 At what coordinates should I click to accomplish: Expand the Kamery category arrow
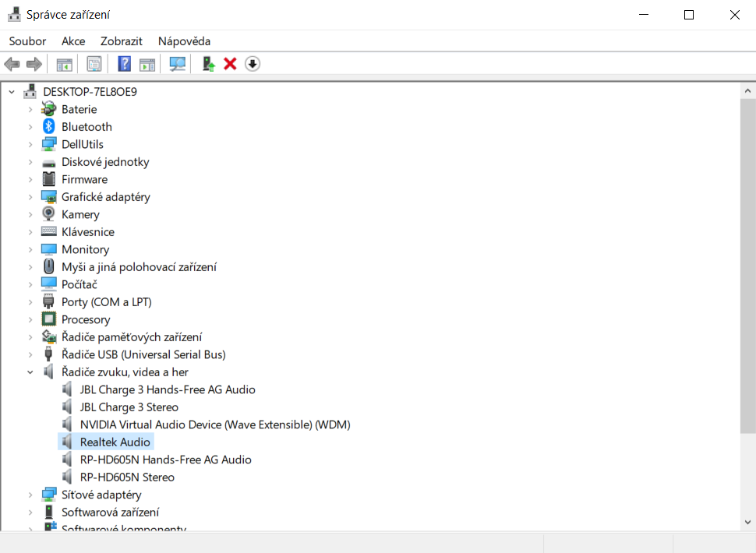tap(30, 214)
